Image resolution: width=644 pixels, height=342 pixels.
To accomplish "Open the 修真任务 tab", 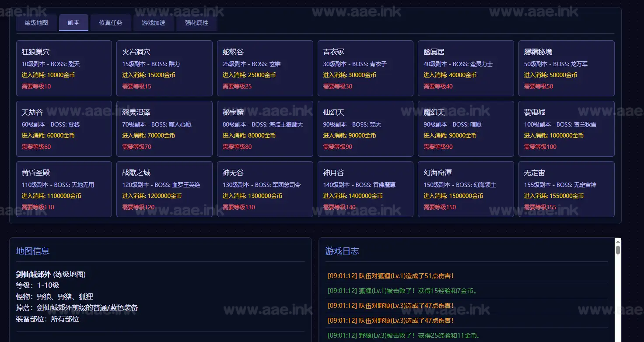I will [111, 22].
